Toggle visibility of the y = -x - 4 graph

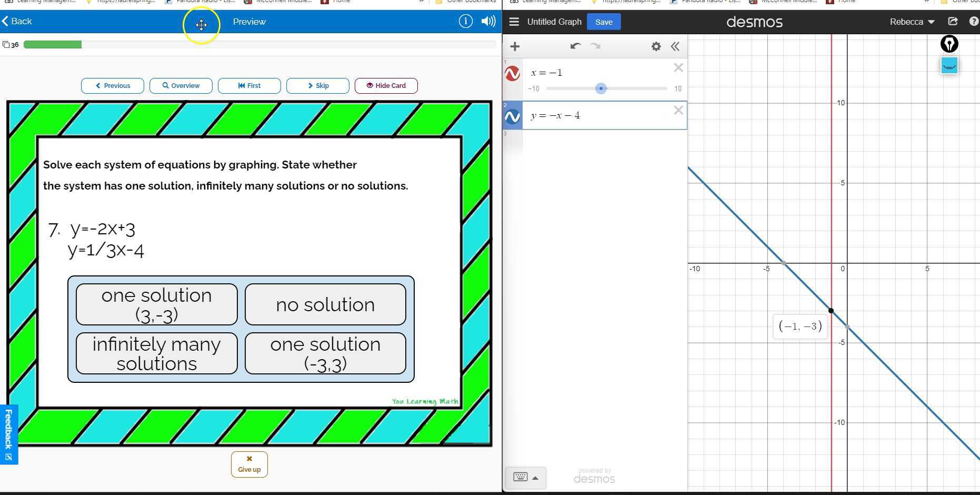pyautogui.click(x=512, y=116)
